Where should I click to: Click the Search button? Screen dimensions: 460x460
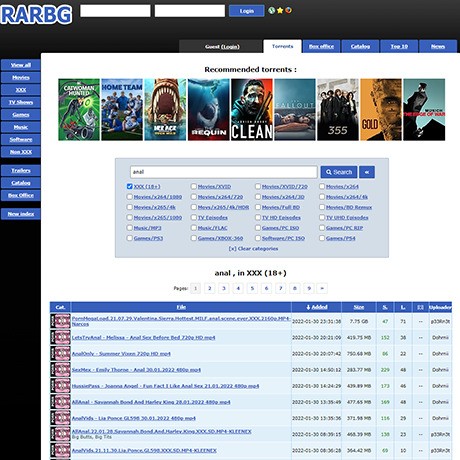coord(339,172)
